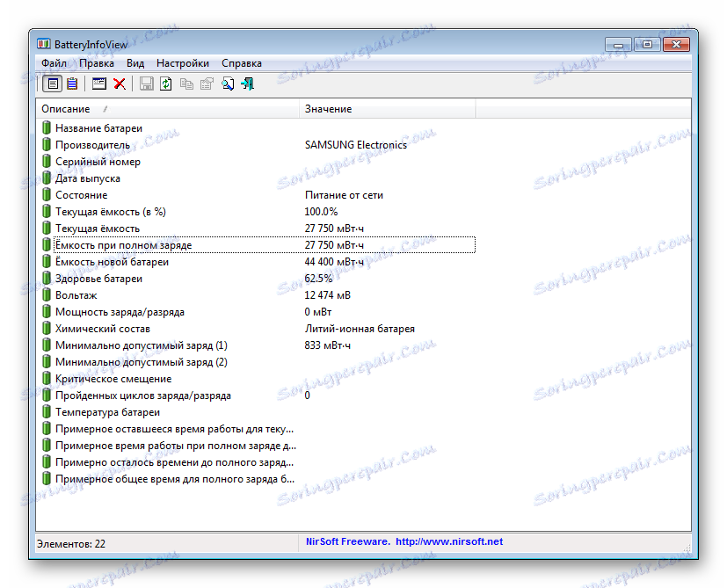Start a search with magnifying glass icon

point(228,83)
